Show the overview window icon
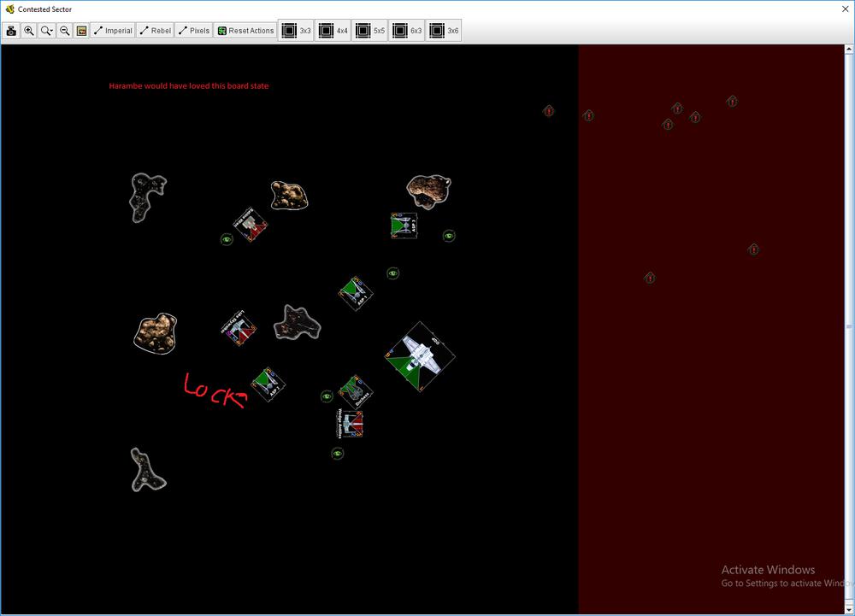This screenshot has width=855, height=616. (81, 31)
